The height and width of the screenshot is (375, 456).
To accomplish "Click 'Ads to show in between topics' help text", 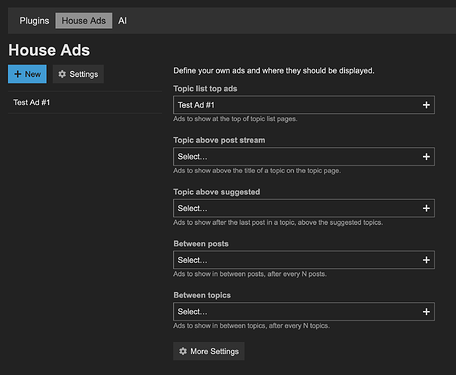I will point(251,326).
